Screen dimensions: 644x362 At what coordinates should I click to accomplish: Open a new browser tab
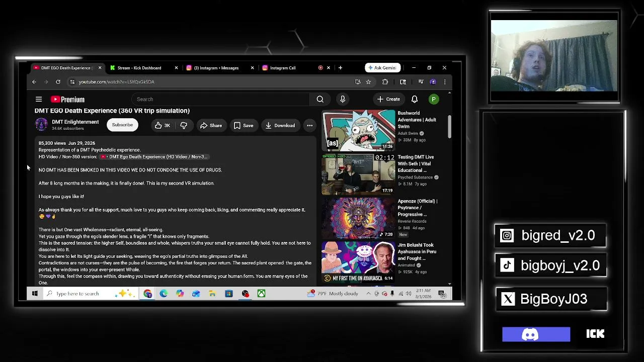[x=340, y=68]
